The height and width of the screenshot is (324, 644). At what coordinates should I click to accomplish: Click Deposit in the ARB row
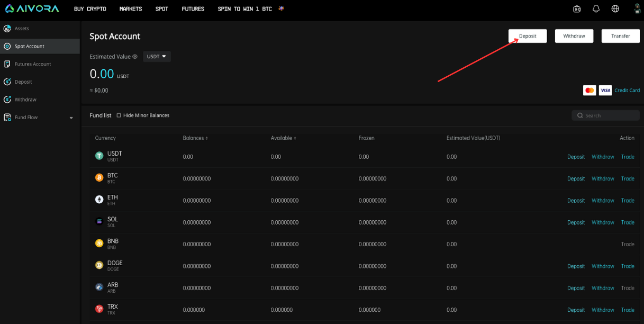click(x=576, y=288)
